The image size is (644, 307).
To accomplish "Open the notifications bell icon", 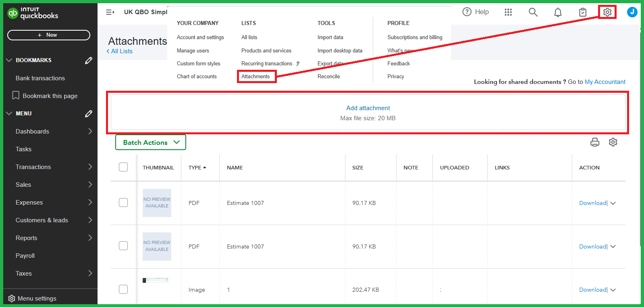I will (558, 12).
